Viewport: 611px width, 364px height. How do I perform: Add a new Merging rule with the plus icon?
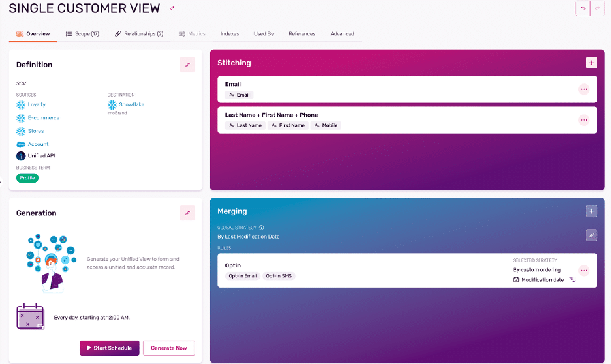[591, 211]
